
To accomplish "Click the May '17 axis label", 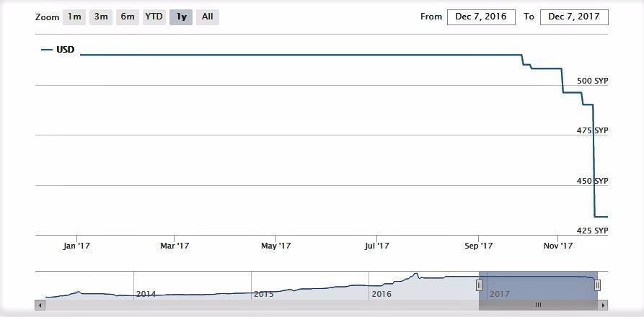I will (275, 246).
